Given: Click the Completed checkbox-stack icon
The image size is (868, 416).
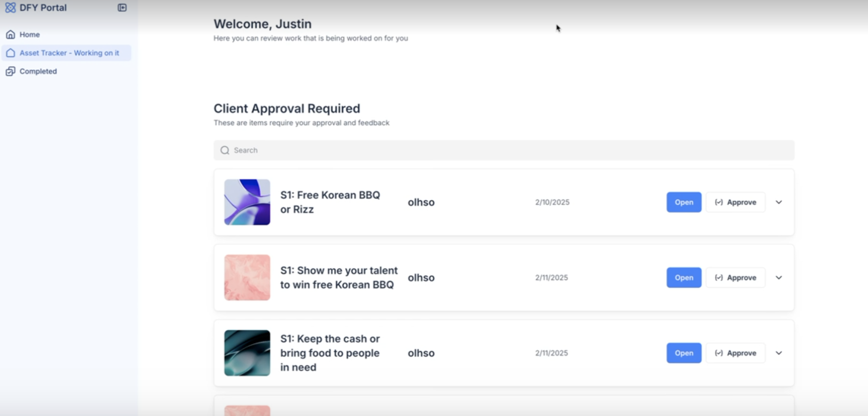Looking at the screenshot, I should 11,71.
